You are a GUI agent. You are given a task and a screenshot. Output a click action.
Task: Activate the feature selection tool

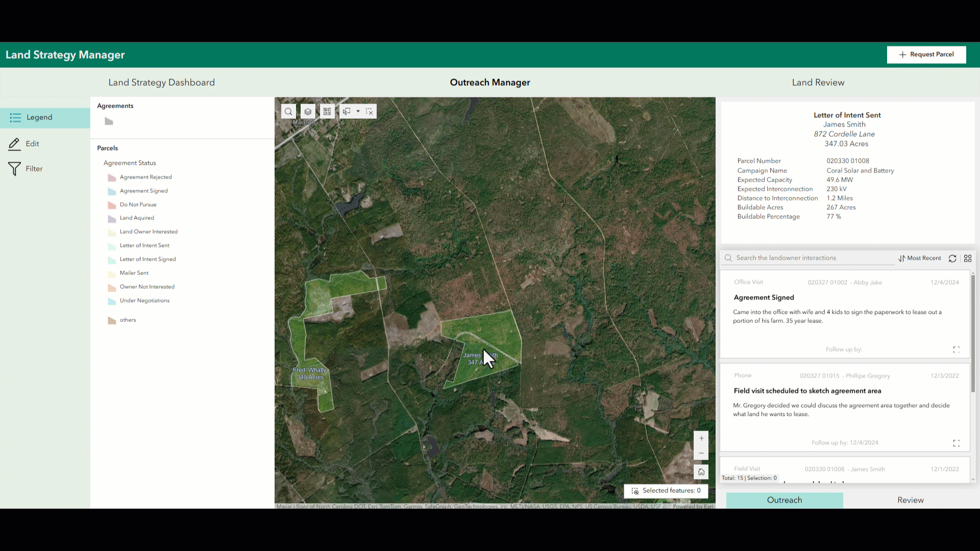click(x=347, y=111)
